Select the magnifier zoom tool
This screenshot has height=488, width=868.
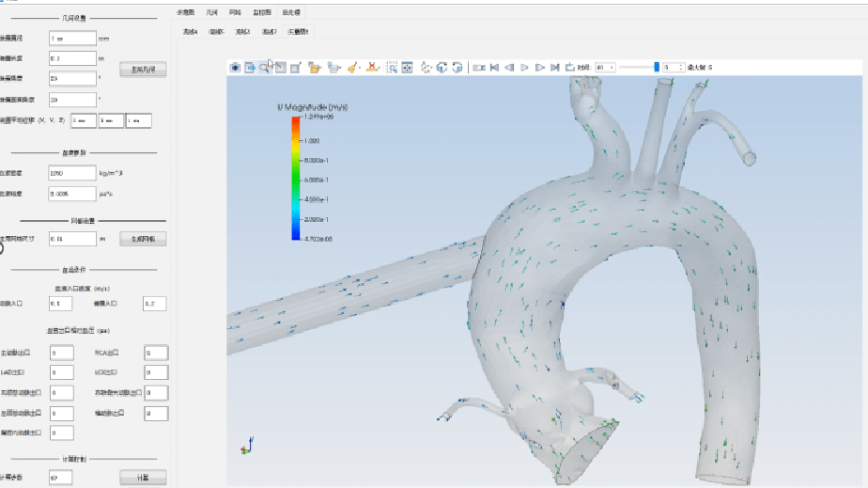coord(265,68)
